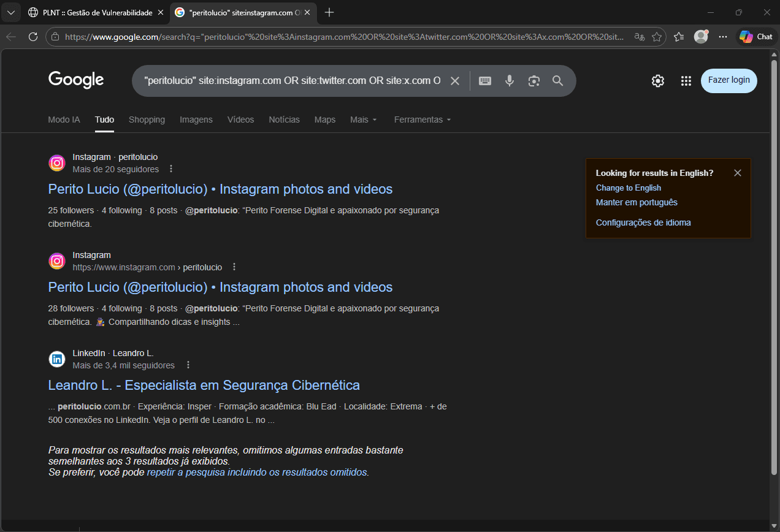Click the browser address bar
This screenshot has height=532, width=780.
[x=343, y=37]
